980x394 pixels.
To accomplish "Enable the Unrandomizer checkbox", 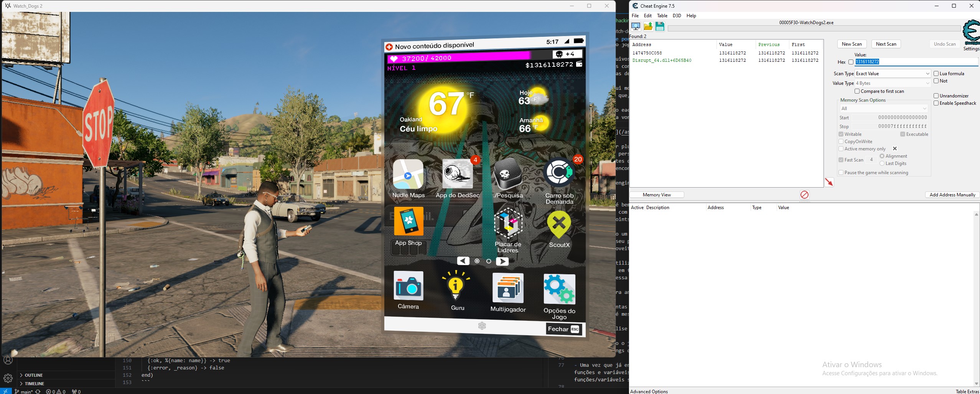I will (x=936, y=96).
